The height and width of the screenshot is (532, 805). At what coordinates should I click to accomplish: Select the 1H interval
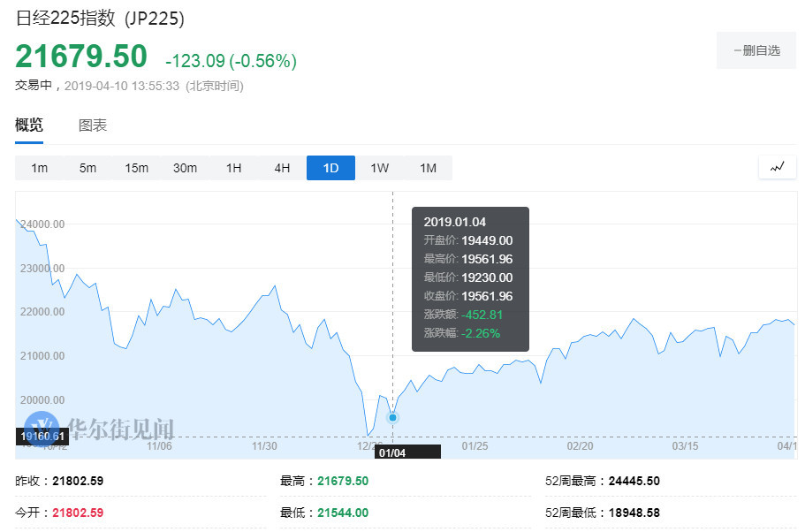pos(233,168)
